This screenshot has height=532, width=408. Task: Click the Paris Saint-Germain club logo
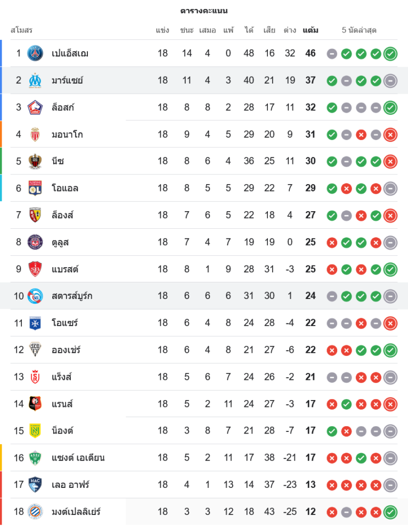[35, 53]
